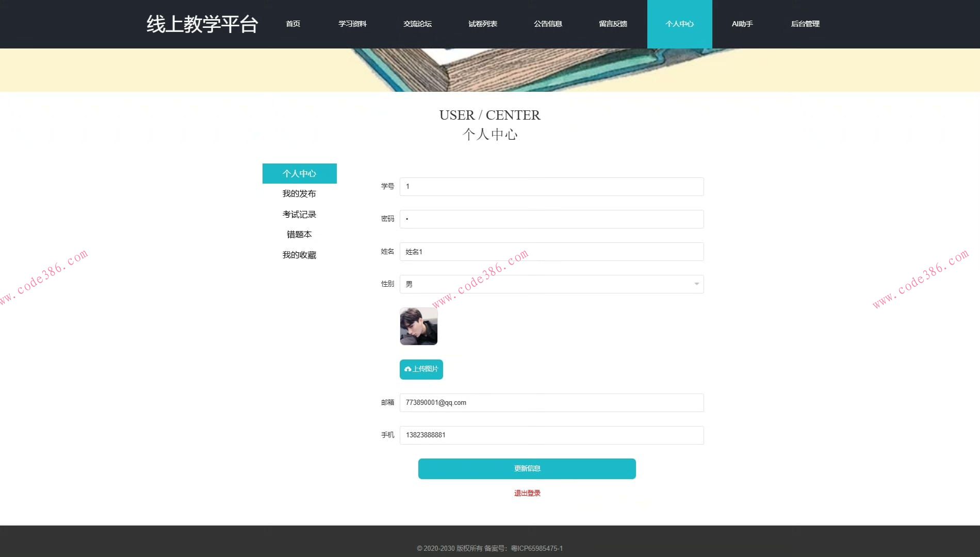Click the user avatar thumbnail photo
The height and width of the screenshot is (557, 980).
[418, 326]
